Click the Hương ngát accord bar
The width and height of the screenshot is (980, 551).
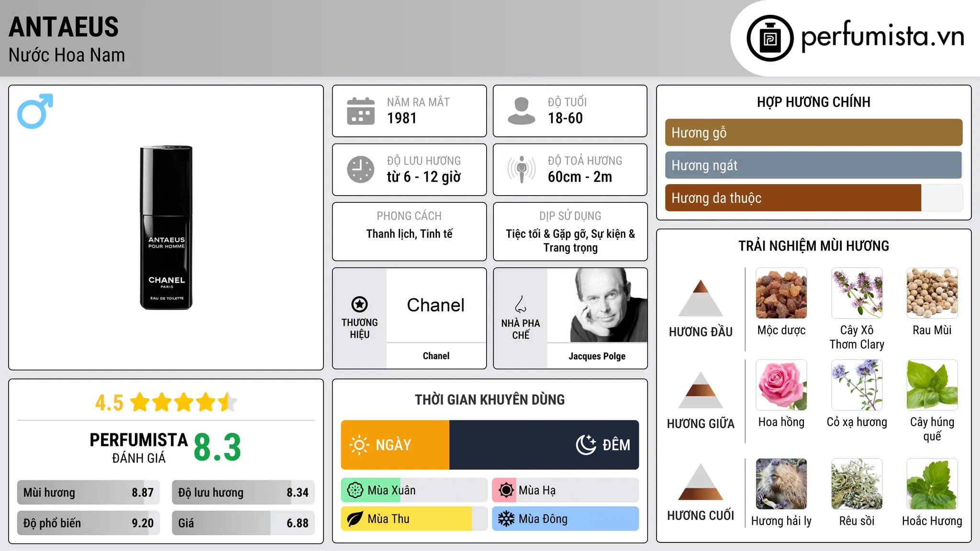(813, 165)
